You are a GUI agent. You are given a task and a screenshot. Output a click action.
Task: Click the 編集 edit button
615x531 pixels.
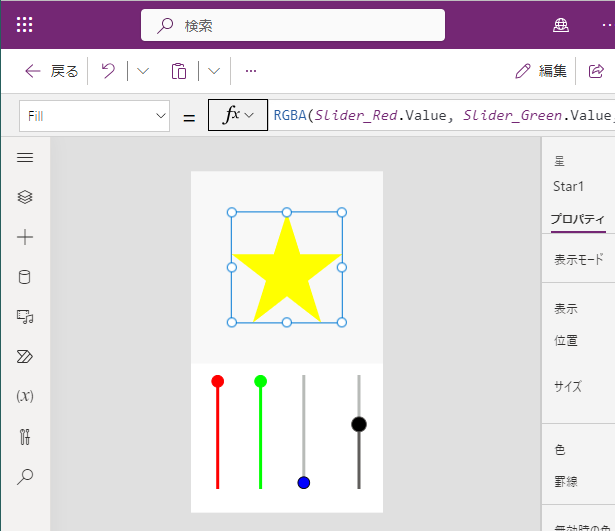point(541,71)
